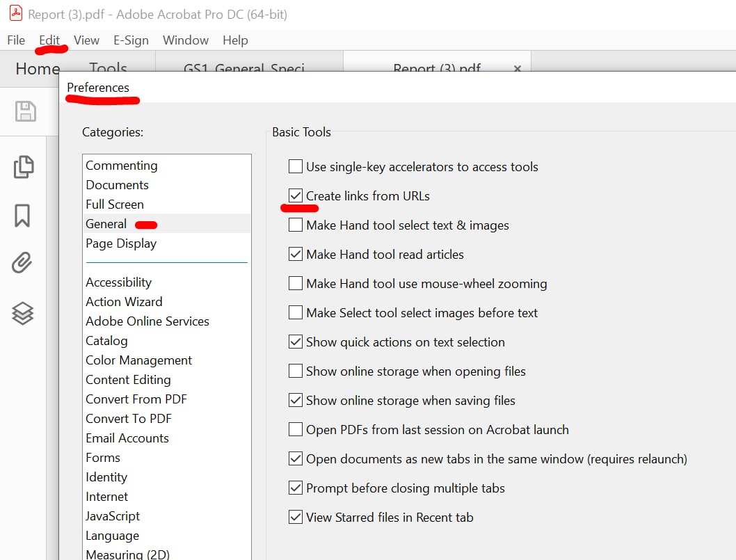Select the Documents category
This screenshot has width=736, height=560.
167,185
